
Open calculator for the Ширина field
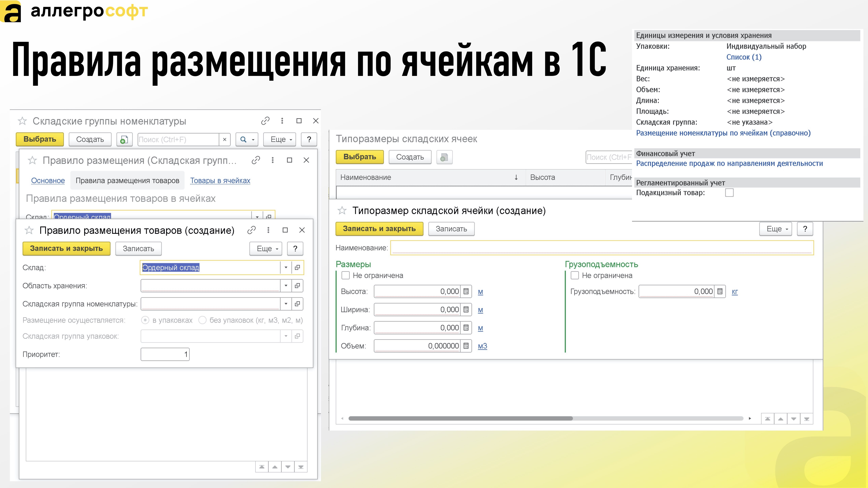466,310
